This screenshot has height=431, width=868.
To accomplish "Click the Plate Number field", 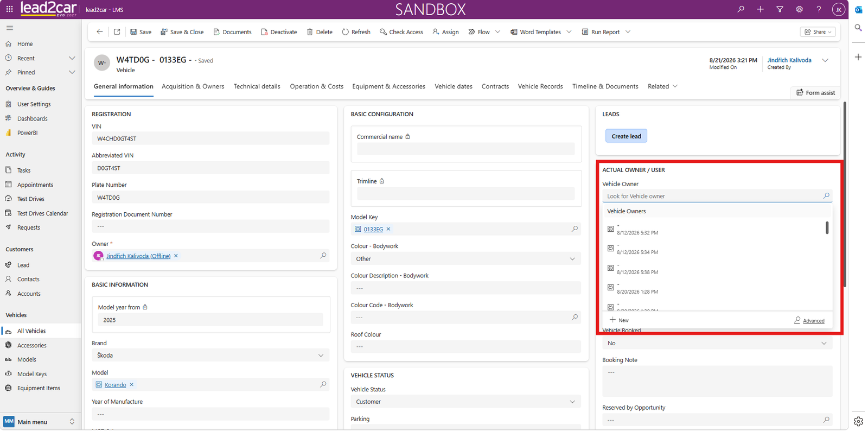I will [x=210, y=198].
